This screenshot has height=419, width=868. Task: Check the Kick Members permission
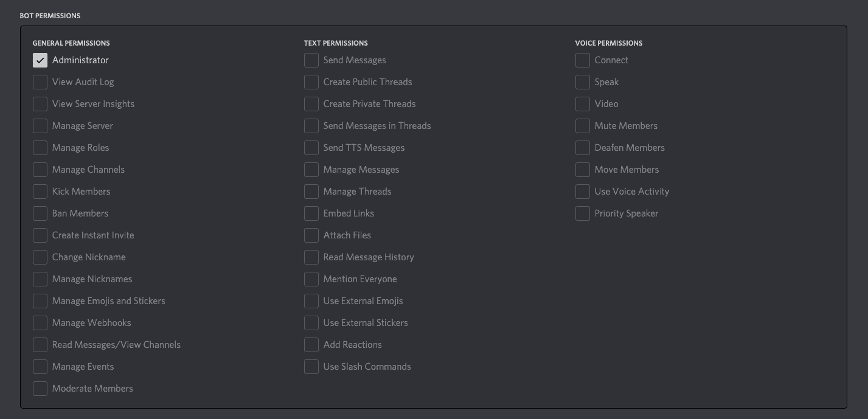pyautogui.click(x=40, y=191)
